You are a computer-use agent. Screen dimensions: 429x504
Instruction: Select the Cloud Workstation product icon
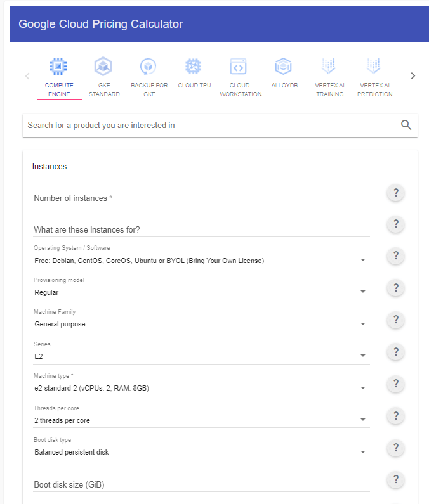pyautogui.click(x=238, y=66)
